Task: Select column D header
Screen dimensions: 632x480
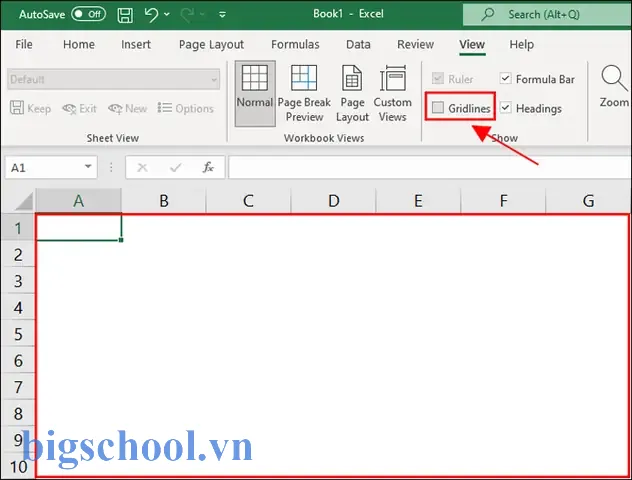Action: [333, 201]
